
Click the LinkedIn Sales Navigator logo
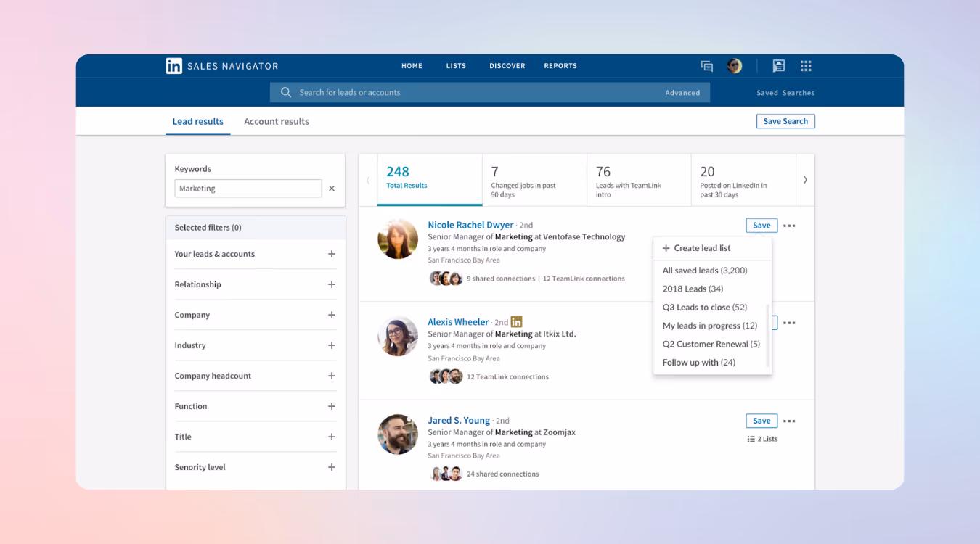(222, 66)
